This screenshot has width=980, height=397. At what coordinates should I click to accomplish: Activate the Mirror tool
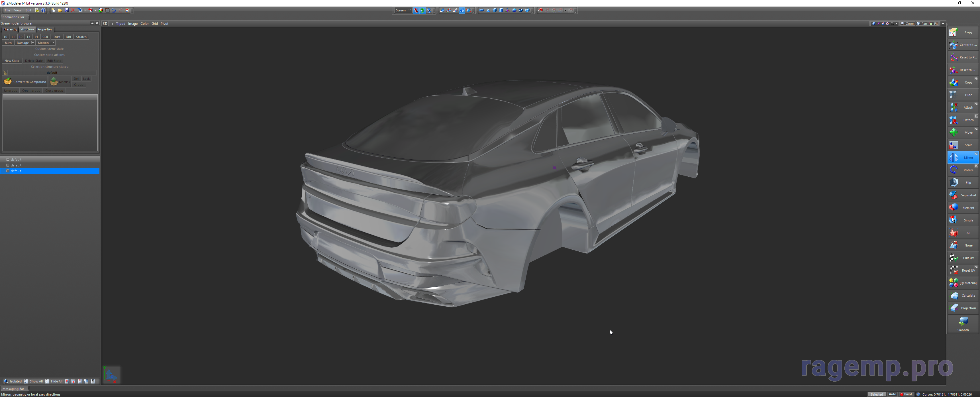963,157
